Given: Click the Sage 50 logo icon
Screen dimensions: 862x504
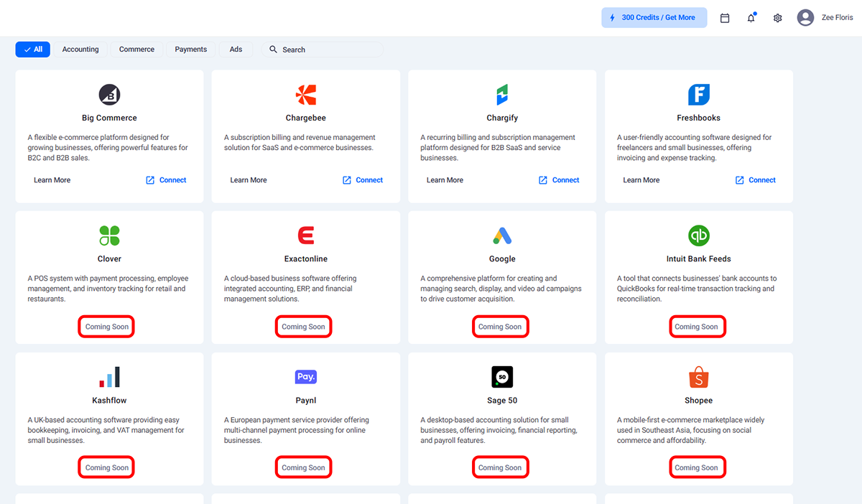Looking at the screenshot, I should [502, 377].
